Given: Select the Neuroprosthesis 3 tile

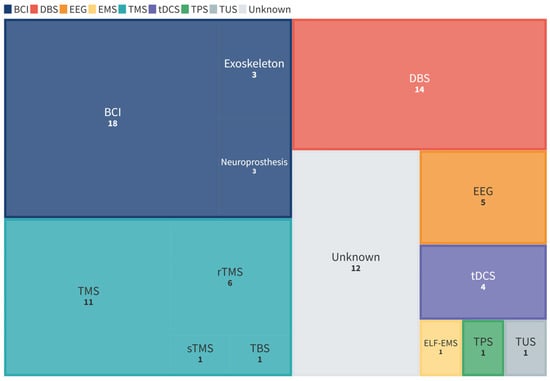Looking at the screenshot, I should point(254,167).
